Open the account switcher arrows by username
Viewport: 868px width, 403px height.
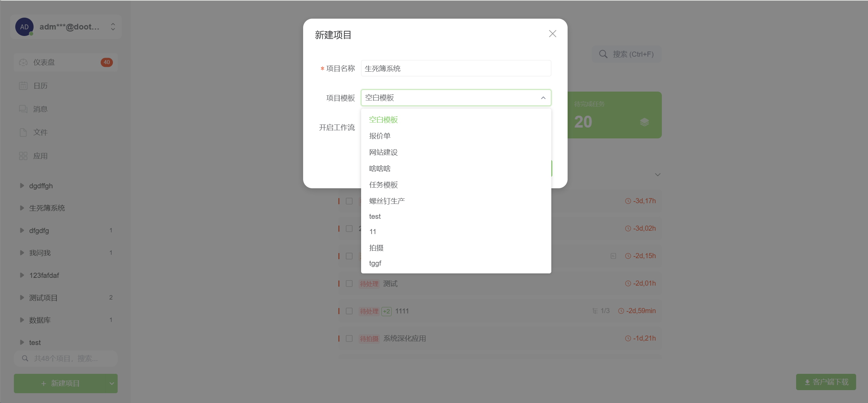(113, 27)
